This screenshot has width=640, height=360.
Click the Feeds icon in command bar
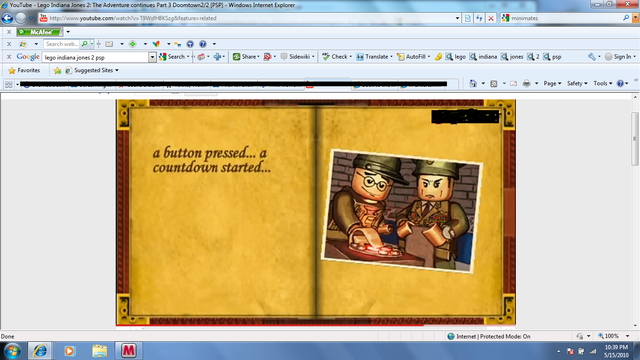(x=493, y=83)
